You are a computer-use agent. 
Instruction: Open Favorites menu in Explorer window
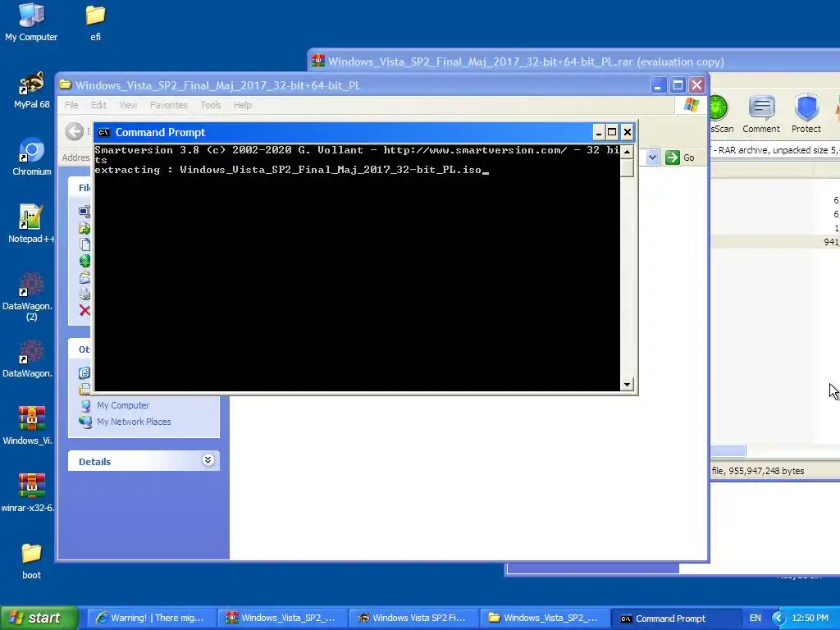(x=169, y=105)
